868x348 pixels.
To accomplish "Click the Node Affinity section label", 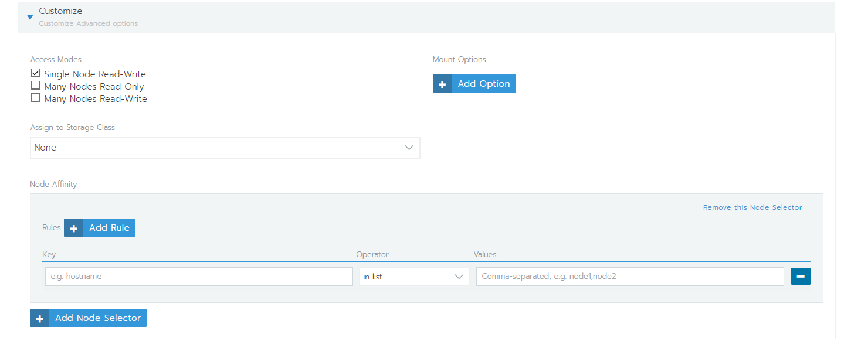I will pyautogui.click(x=53, y=183).
